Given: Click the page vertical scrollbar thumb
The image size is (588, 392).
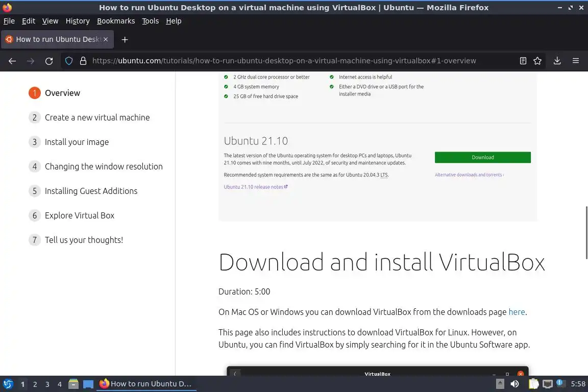Looking at the screenshot, I should click(586, 232).
